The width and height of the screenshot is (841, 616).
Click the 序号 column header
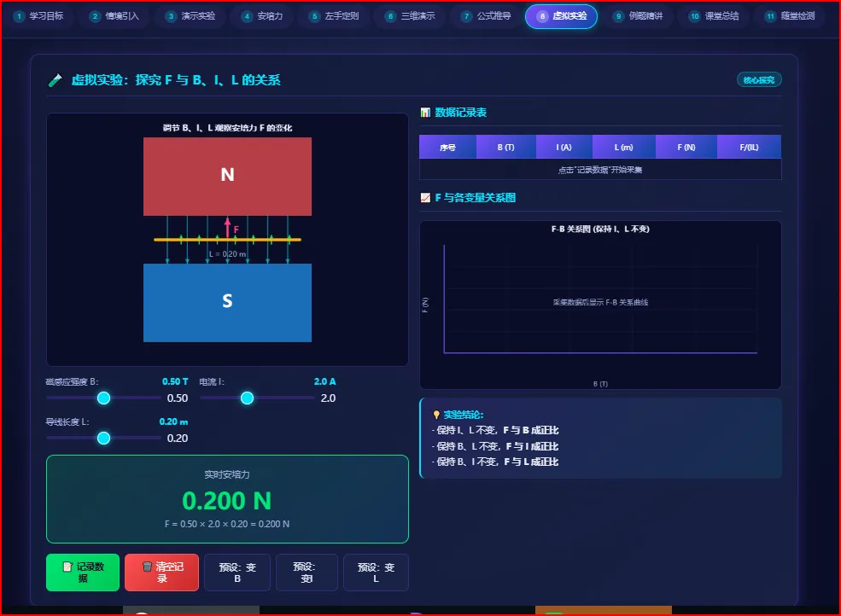[x=448, y=147]
